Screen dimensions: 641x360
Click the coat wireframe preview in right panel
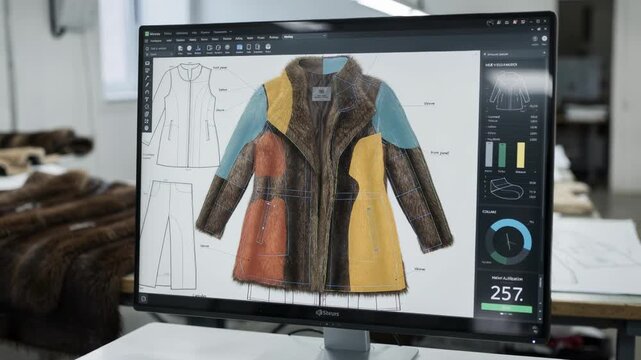coord(510,92)
